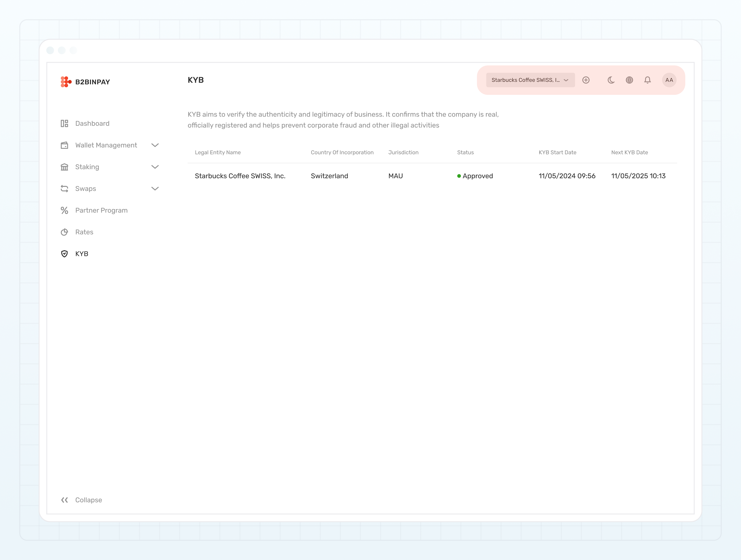The height and width of the screenshot is (560, 741).
Task: Toggle dark mode with moon icon
Action: tap(611, 80)
